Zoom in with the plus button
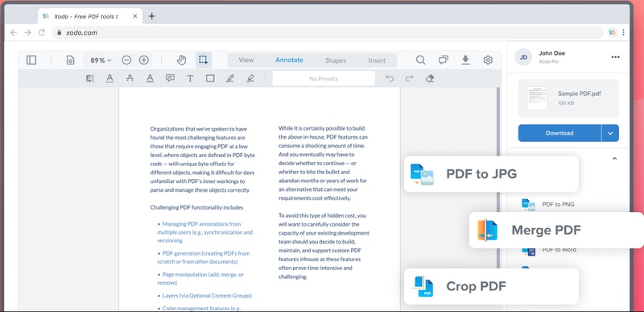The height and width of the screenshot is (312, 644). 144,60
